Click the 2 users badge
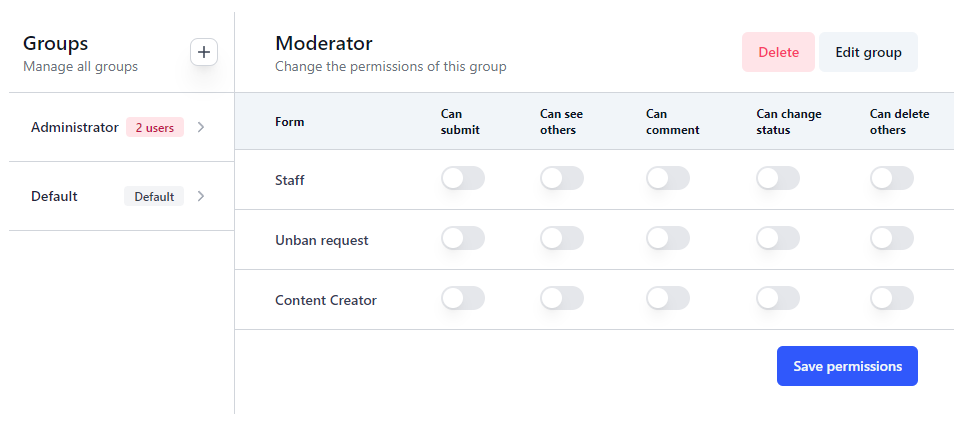 155,127
